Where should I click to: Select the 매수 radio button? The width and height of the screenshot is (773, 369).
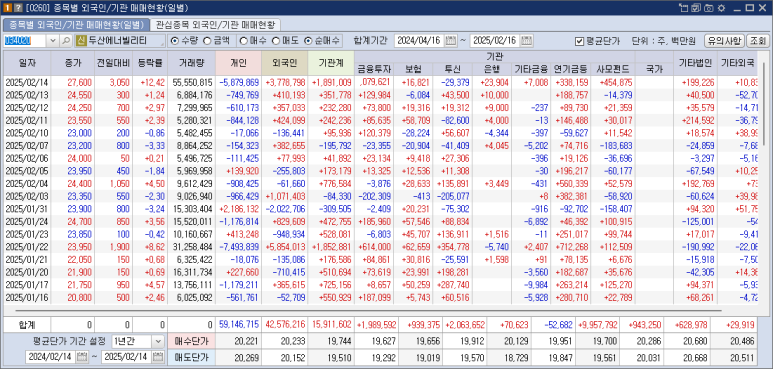(x=244, y=41)
